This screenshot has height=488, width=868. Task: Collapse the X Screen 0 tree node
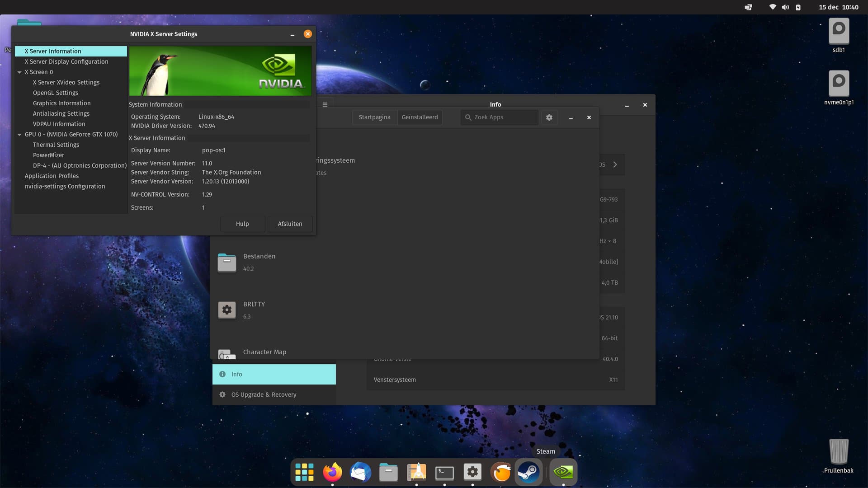(19, 72)
